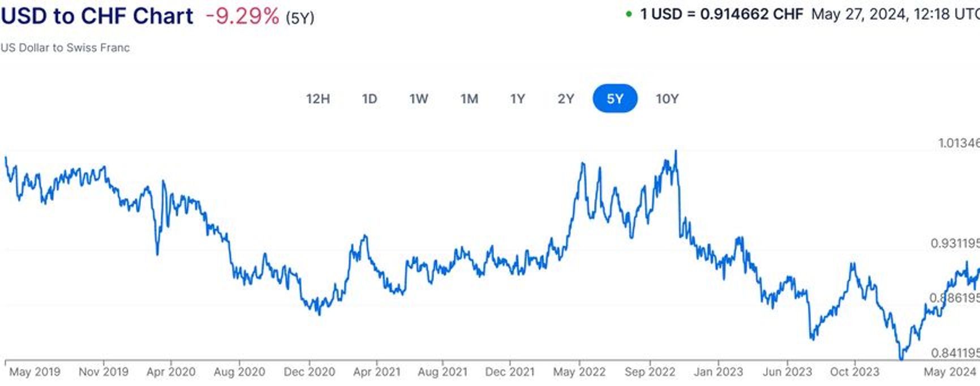Open the 1Y chart view

click(517, 98)
